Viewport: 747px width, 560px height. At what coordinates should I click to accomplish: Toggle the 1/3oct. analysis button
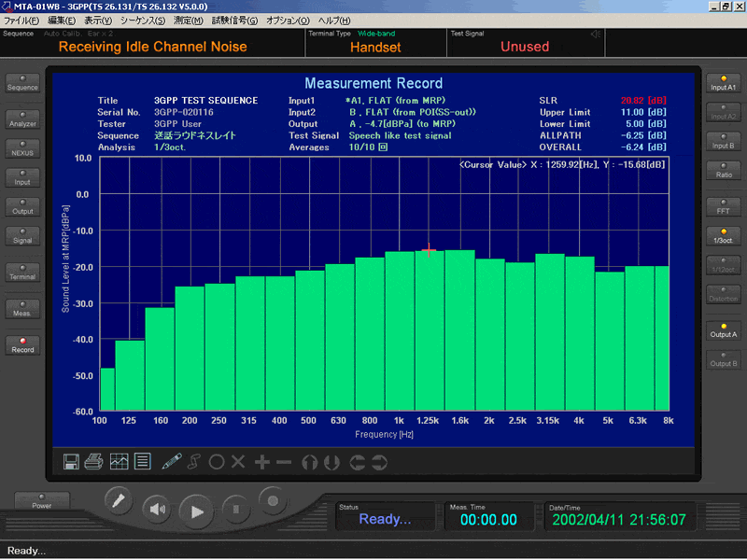click(724, 236)
